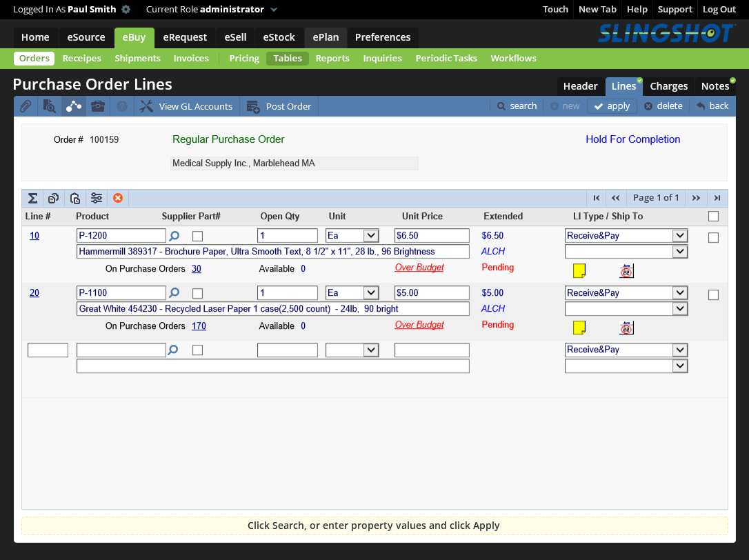Check the row selection box for line 10
749x560 pixels.
pos(713,238)
